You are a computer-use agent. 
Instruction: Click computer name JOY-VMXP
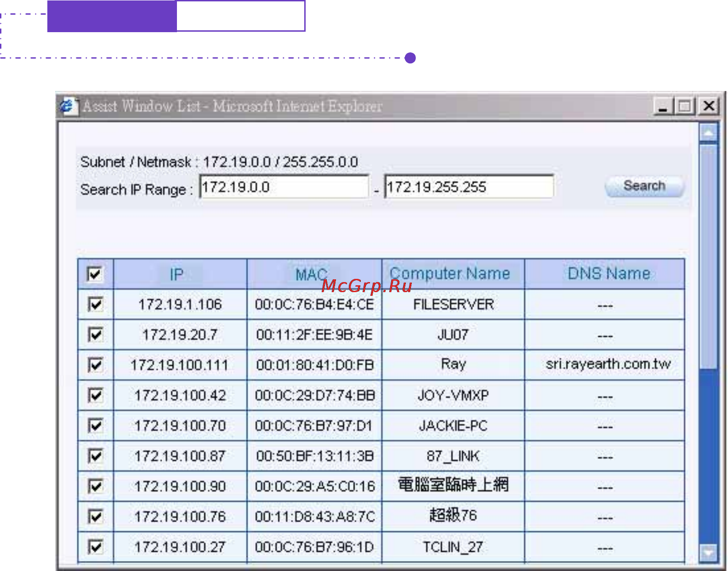click(x=453, y=396)
